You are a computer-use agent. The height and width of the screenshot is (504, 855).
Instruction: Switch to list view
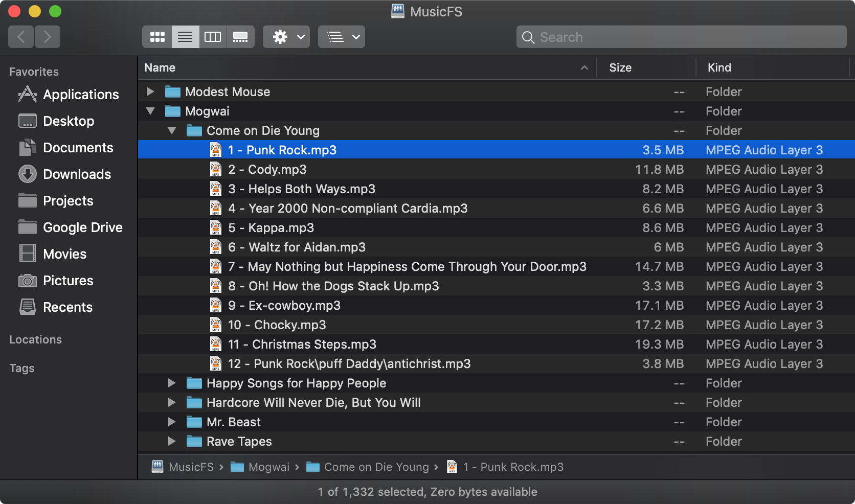[185, 37]
